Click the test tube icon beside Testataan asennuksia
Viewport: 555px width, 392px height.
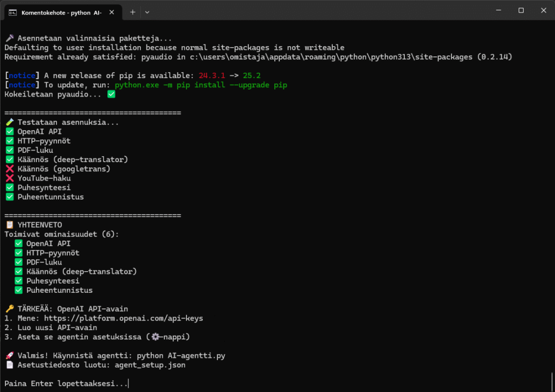coord(9,123)
